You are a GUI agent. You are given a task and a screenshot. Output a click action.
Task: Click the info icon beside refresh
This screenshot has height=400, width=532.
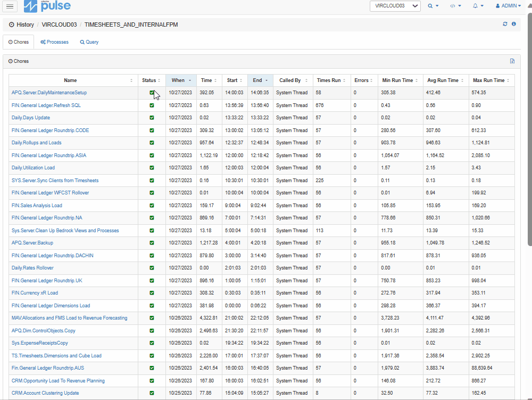[x=514, y=24]
